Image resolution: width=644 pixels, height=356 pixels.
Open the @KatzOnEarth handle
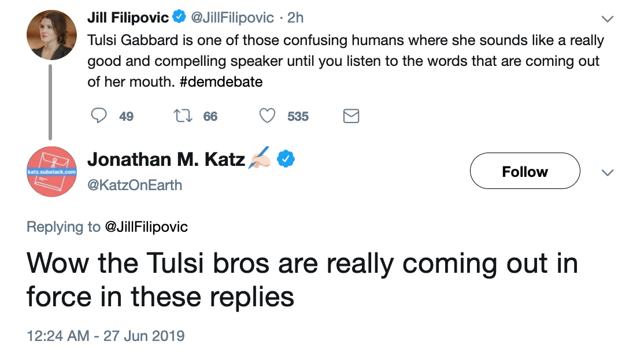click(135, 185)
